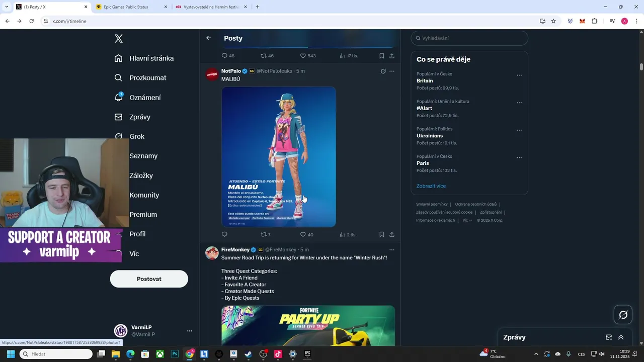Click the Postovat button
This screenshot has width=644, height=362.
pos(149,279)
